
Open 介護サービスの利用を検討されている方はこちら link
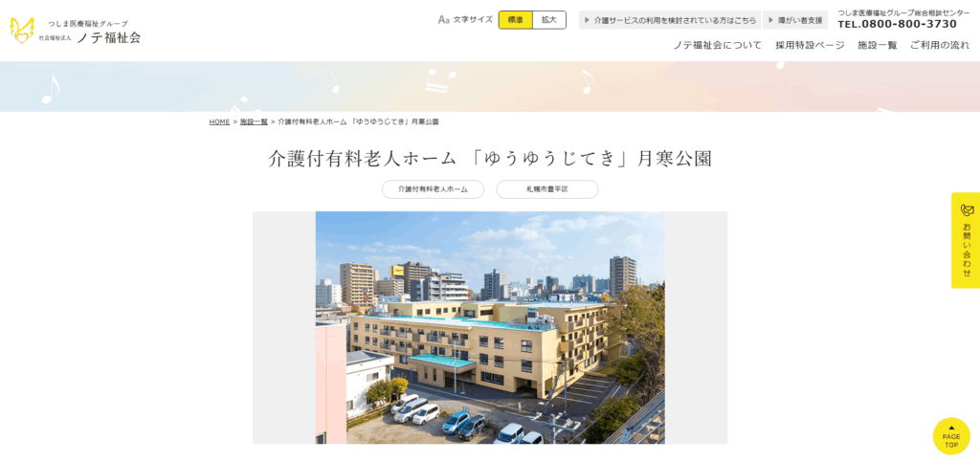(670, 20)
